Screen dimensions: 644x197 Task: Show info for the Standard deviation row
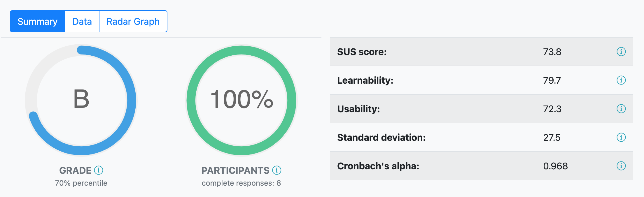tap(621, 137)
